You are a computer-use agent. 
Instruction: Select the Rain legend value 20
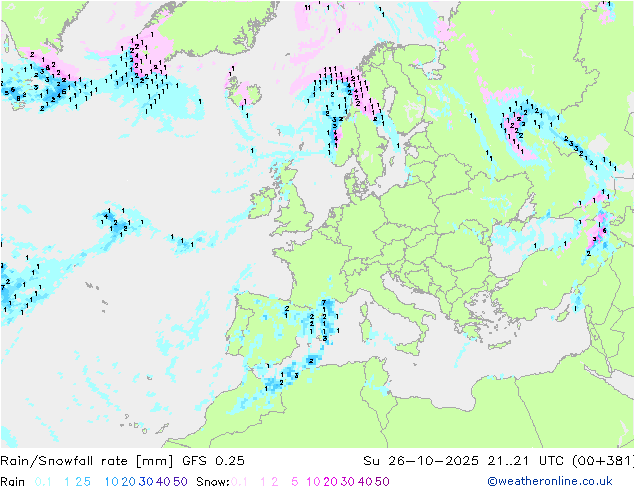point(128,482)
